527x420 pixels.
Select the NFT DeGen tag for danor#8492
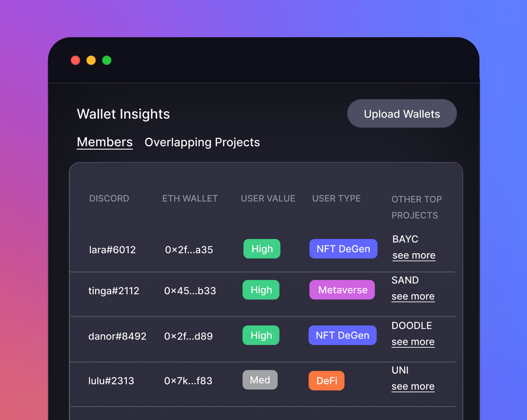(x=343, y=335)
